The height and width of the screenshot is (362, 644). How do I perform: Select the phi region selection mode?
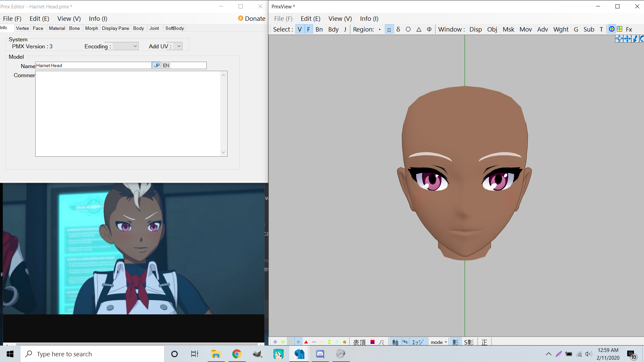(429, 29)
